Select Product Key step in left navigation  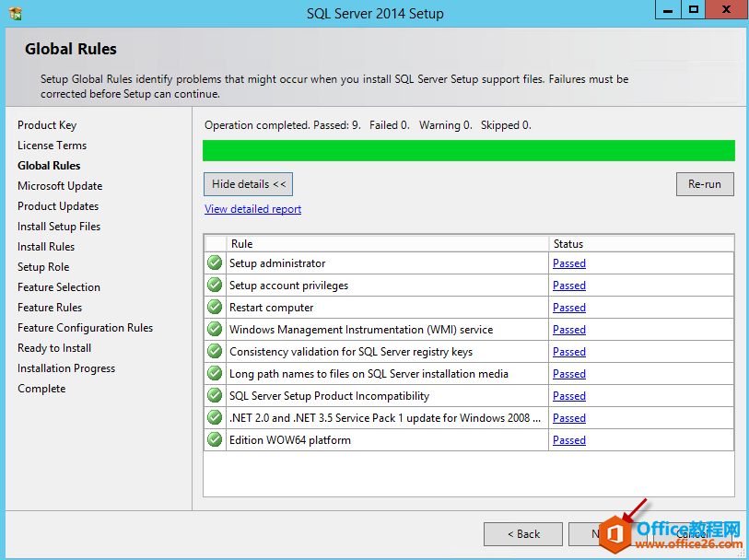47,125
